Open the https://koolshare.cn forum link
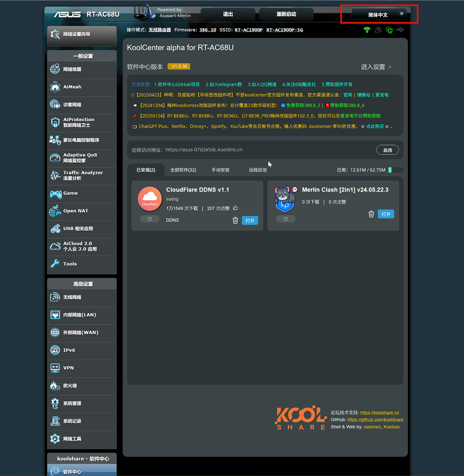Image resolution: width=464 pixels, height=476 pixels. tap(380, 412)
